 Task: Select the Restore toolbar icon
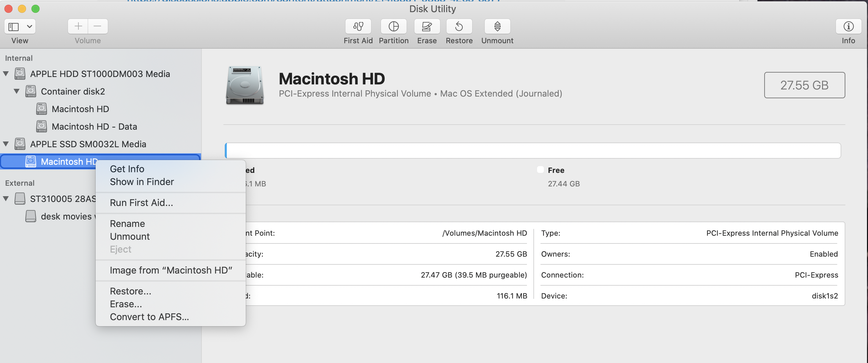tap(459, 26)
